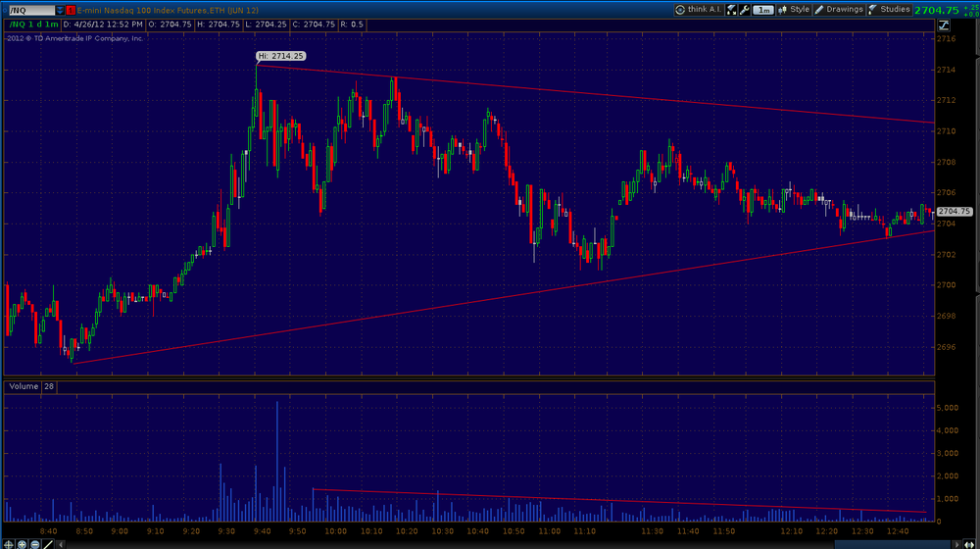Click the Hi: 2714.25 price bubble
The width and height of the screenshot is (980, 549).
click(x=280, y=56)
